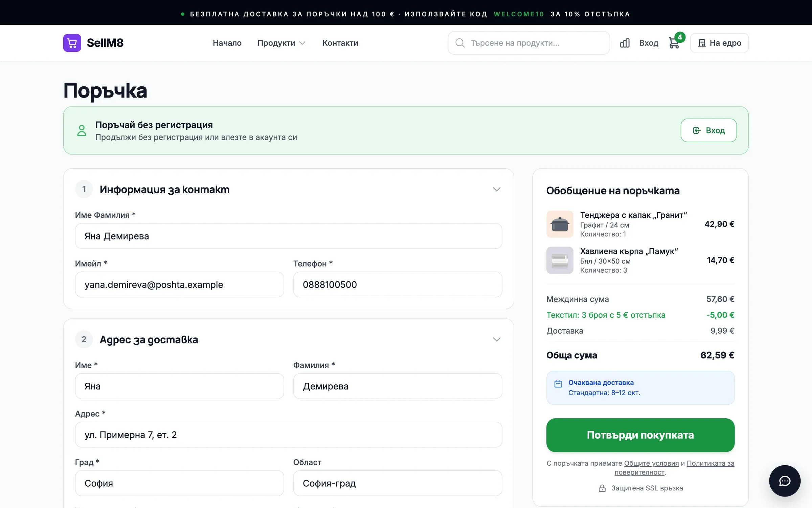Click the 57,60 € subtotal value

(720, 299)
